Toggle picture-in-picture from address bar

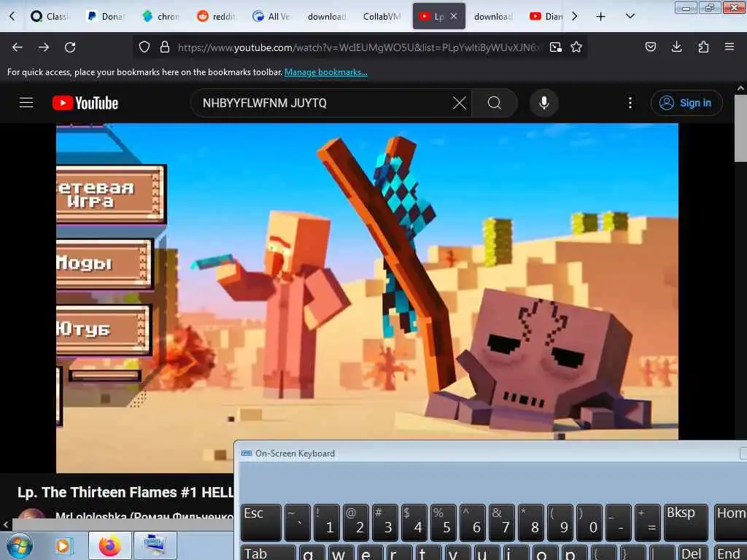555,47
